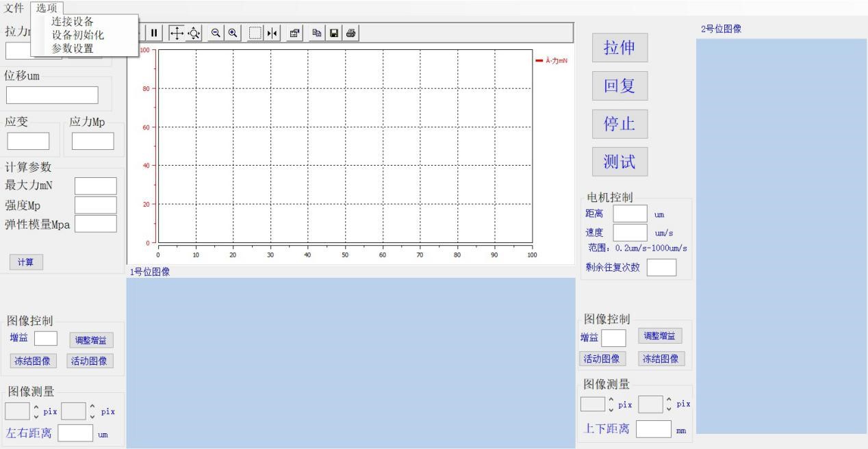Click the 计算 button
Viewport: 868px width, 449px height.
click(26, 262)
